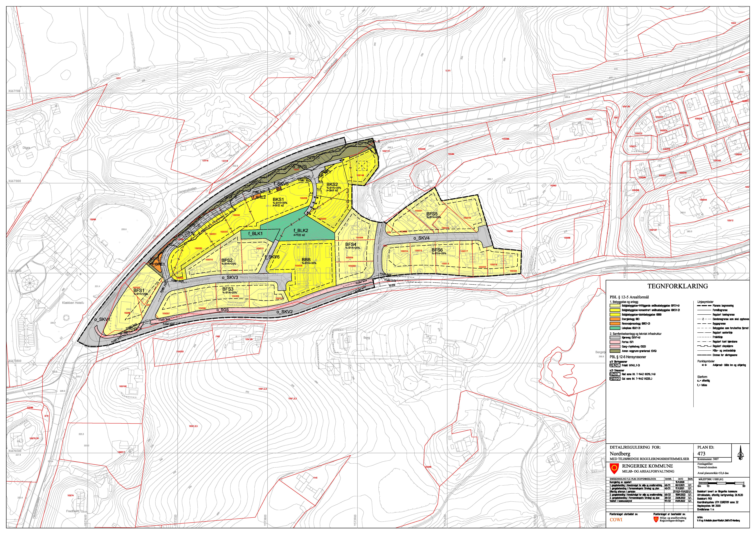Click the 01.09.2022 date cell

pos(680,501)
